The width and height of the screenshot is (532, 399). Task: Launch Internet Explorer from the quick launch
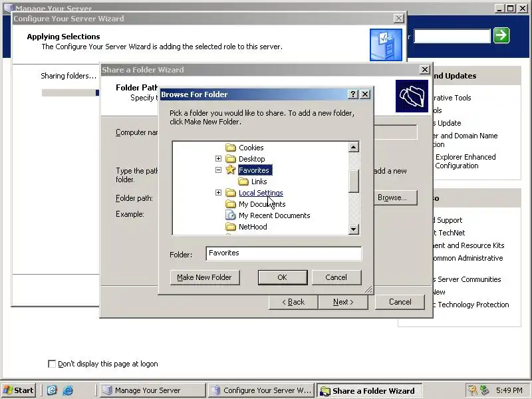[x=68, y=390]
